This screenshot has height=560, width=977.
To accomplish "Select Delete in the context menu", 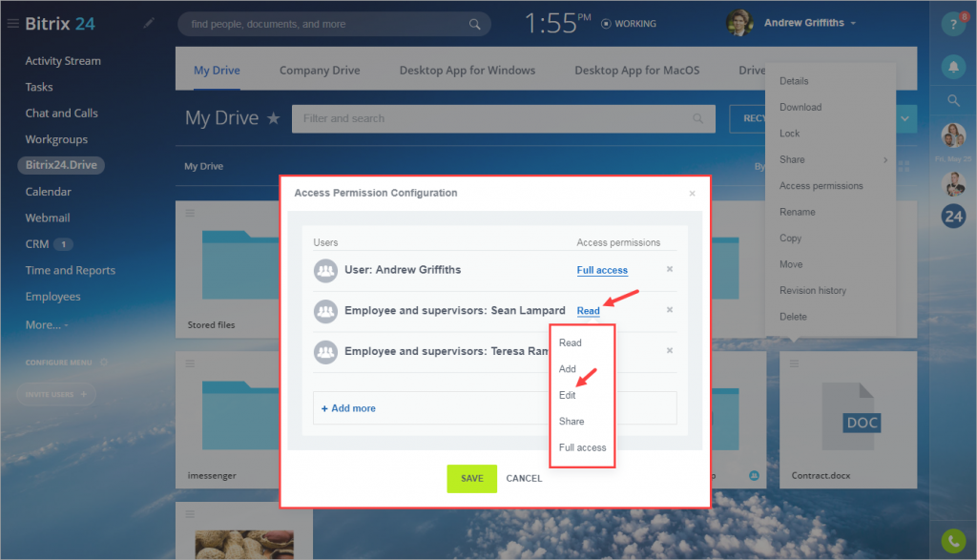I will point(793,317).
